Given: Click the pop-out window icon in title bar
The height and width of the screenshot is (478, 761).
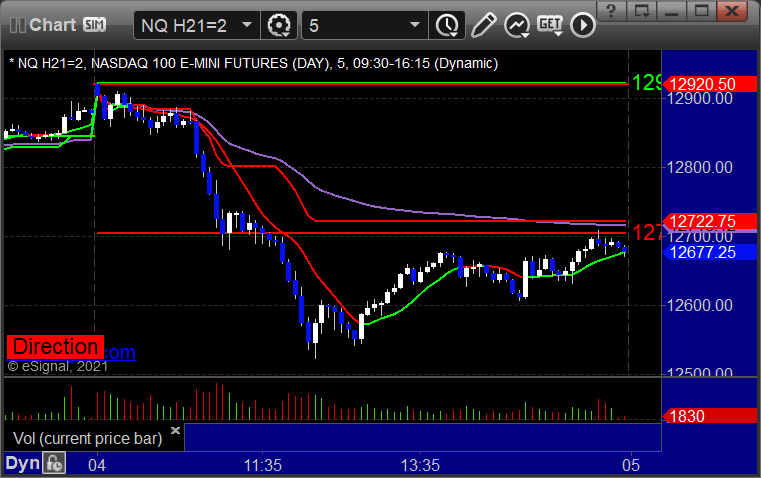Looking at the screenshot, I should click(x=641, y=10).
